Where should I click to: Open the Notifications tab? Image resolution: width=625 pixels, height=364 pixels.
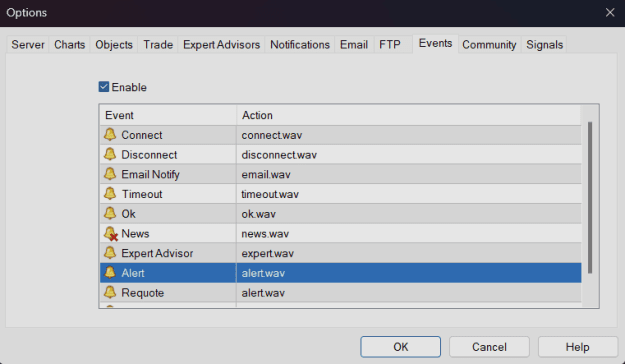[300, 45]
